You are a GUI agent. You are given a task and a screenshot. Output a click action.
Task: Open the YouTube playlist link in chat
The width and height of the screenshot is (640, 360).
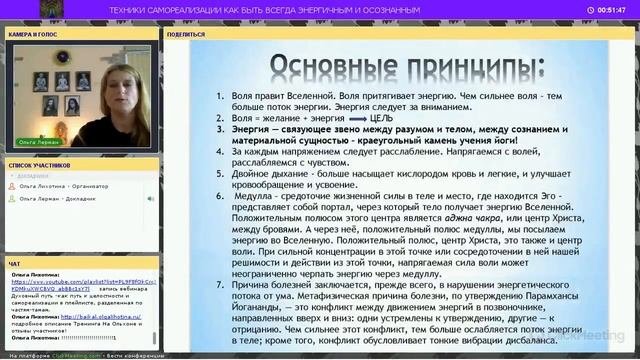coord(84,285)
